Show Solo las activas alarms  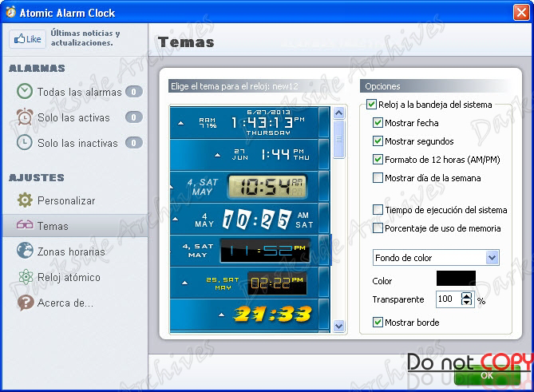[73, 117]
